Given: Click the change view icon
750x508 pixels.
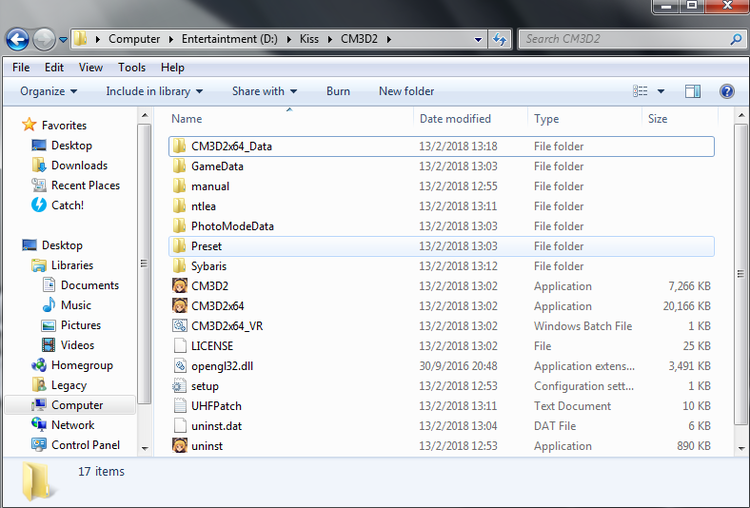Looking at the screenshot, I should tap(640, 91).
